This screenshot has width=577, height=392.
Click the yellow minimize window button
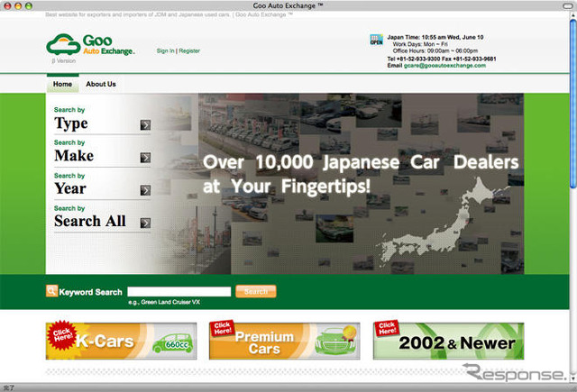click(18, 6)
